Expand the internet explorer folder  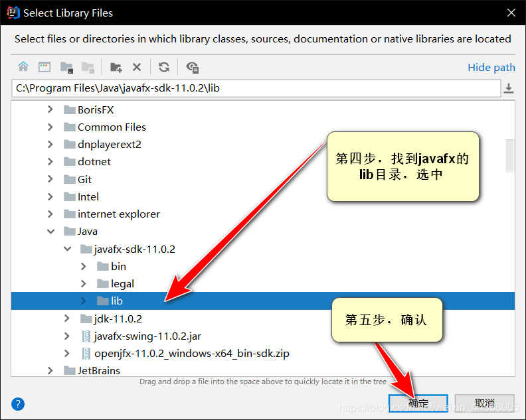(50, 214)
